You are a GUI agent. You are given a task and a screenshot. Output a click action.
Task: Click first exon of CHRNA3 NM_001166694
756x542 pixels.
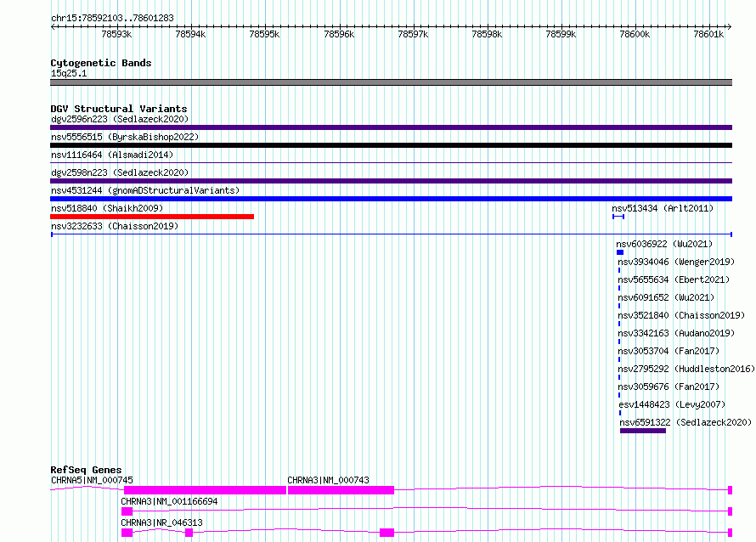click(127, 511)
